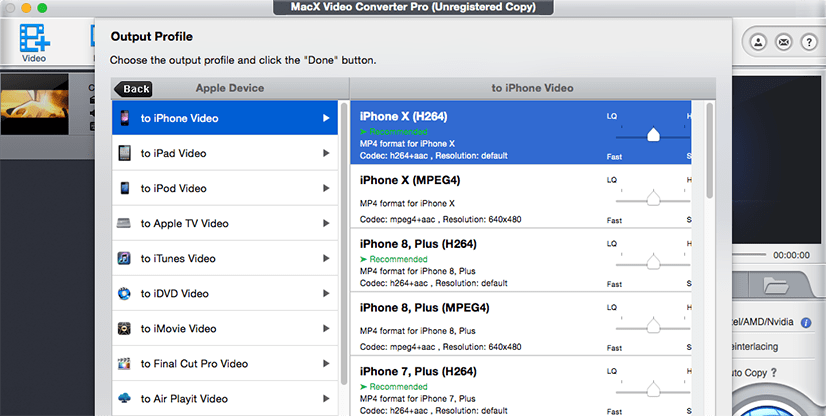826x416 pixels.
Task: Click the to iPod Video label
Action: [x=173, y=188]
